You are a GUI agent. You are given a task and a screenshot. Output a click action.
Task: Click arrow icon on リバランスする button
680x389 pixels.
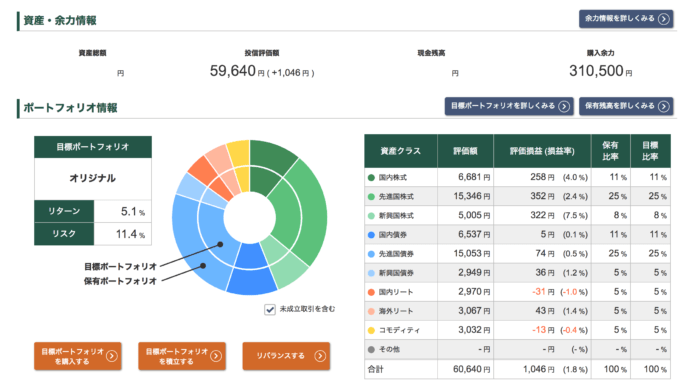pyautogui.click(x=320, y=356)
